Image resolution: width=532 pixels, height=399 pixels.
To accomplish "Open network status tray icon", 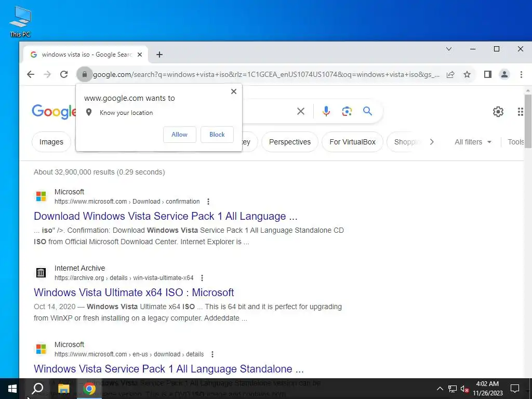I will (x=453, y=389).
